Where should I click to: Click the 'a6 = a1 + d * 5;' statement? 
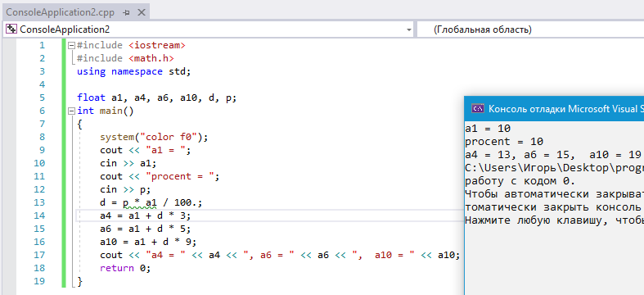point(146,229)
